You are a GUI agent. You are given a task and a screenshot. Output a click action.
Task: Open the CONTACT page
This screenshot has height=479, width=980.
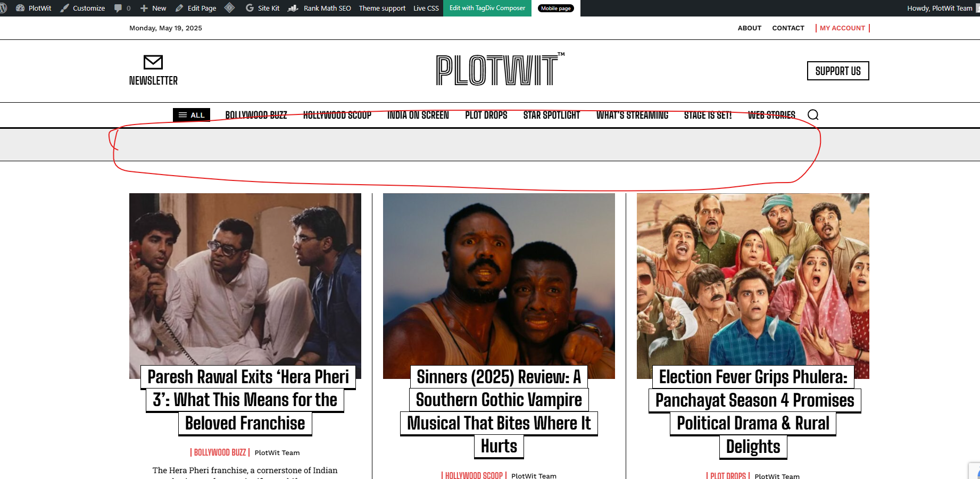pyautogui.click(x=788, y=28)
